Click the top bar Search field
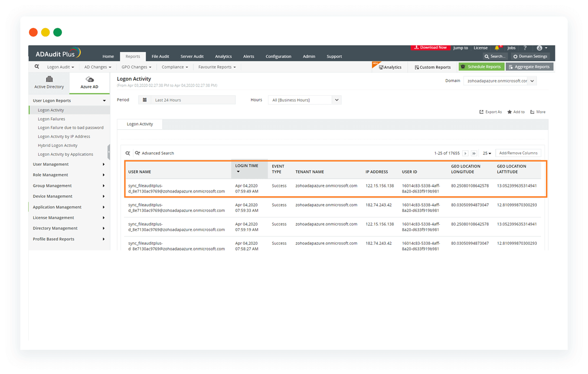 pyautogui.click(x=495, y=56)
